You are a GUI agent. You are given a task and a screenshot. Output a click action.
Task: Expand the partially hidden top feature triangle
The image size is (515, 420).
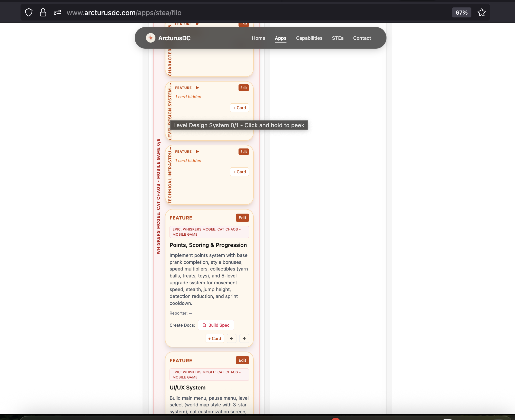[x=197, y=24]
